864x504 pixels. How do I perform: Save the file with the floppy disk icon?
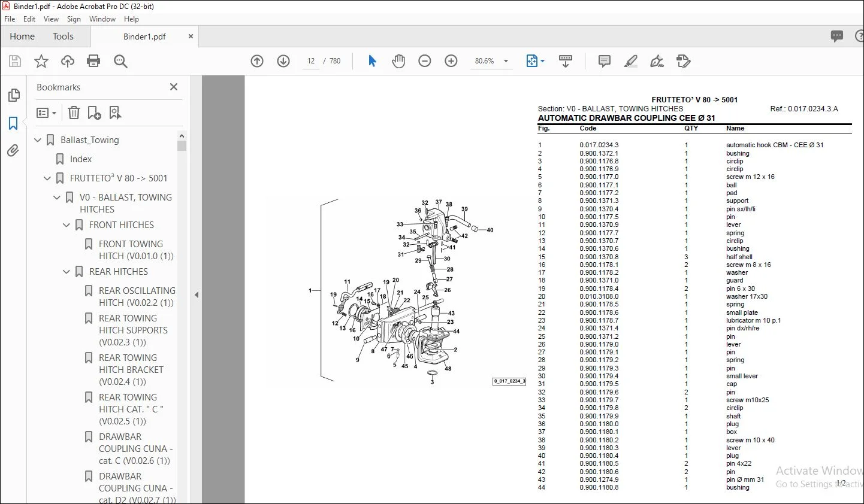[15, 61]
